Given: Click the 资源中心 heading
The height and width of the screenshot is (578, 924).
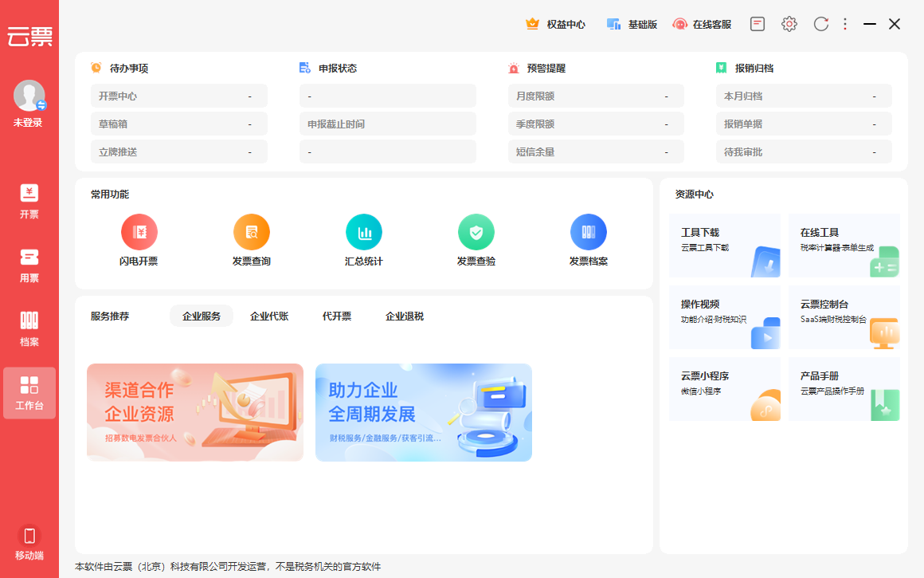Looking at the screenshot, I should 694,194.
